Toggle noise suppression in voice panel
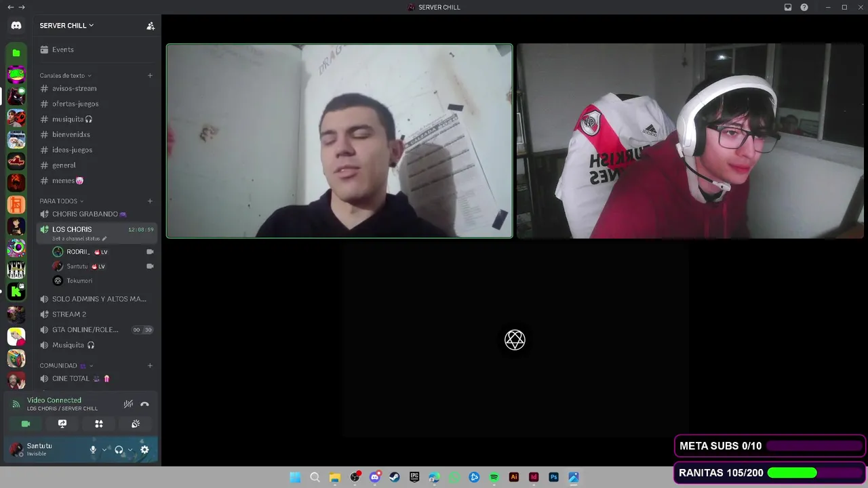 (x=128, y=404)
